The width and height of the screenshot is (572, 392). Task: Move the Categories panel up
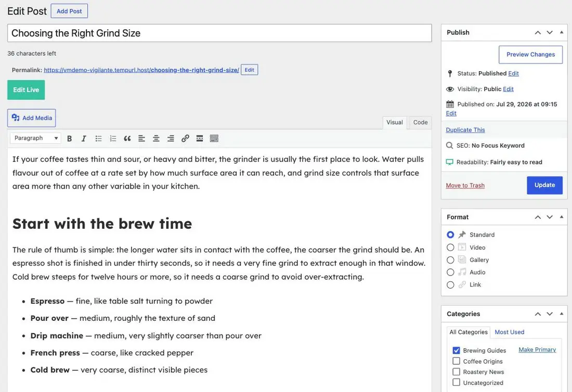pyautogui.click(x=538, y=314)
